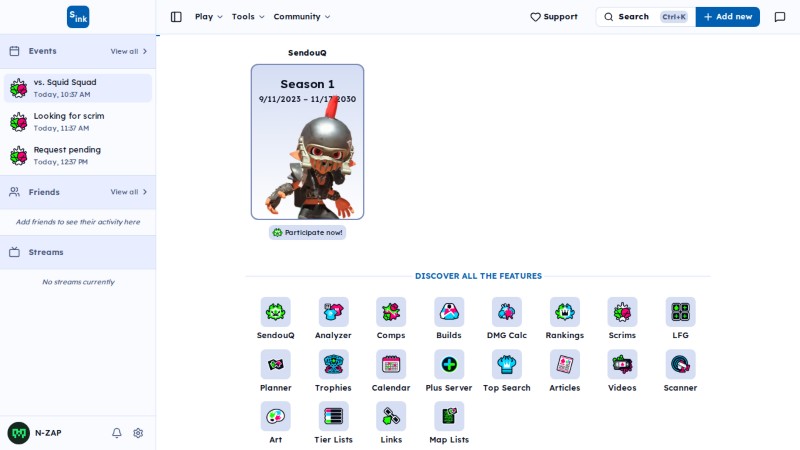
Task: Click the Streams section header
Action: click(x=78, y=253)
